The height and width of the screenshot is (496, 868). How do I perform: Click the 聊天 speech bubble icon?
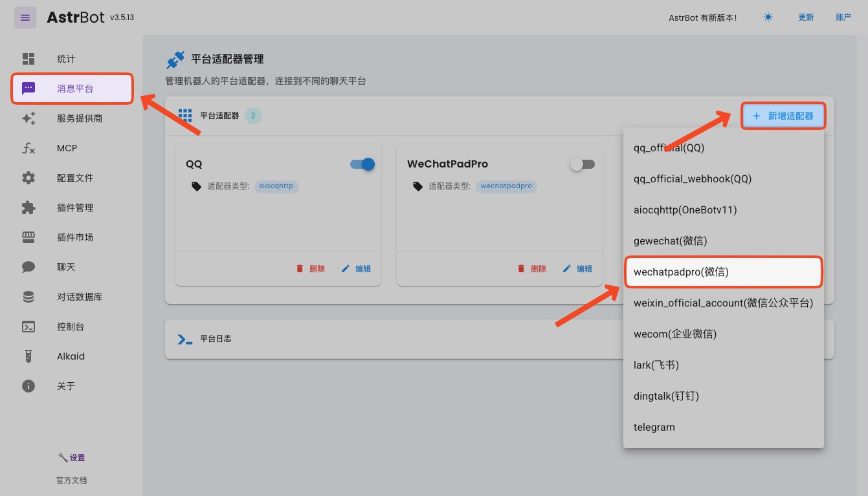[x=28, y=267]
